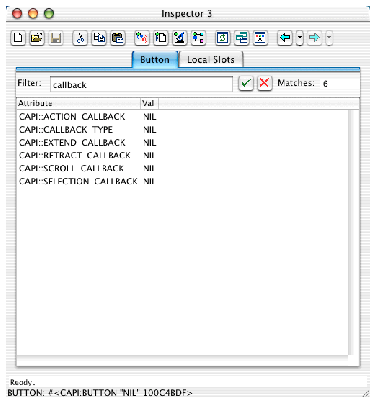This screenshot has width=377, height=406.
Task: Click the teal stacked-boxes toolbar icon
Action: tap(242, 38)
